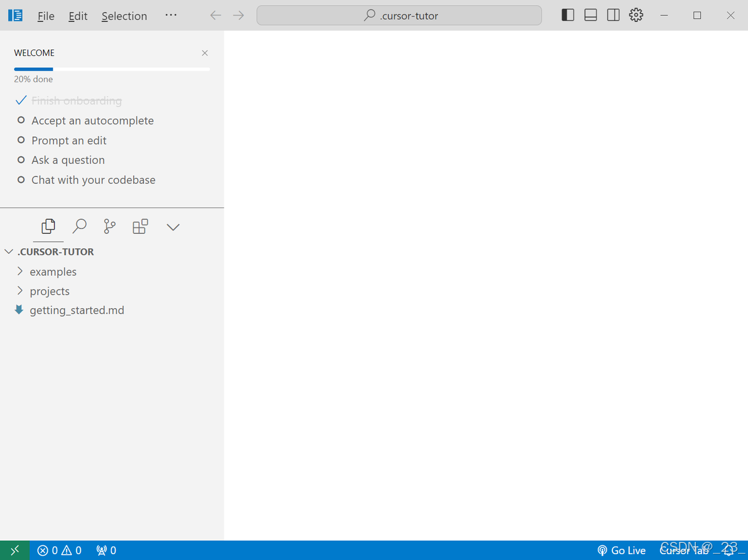Click the onboarding progress bar
The width and height of the screenshot is (748, 560).
(112, 69)
